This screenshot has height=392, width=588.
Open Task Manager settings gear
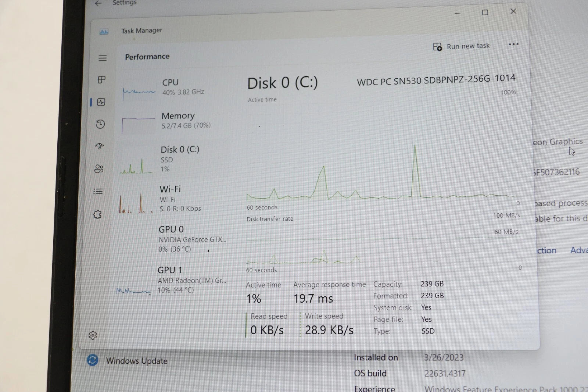93,335
